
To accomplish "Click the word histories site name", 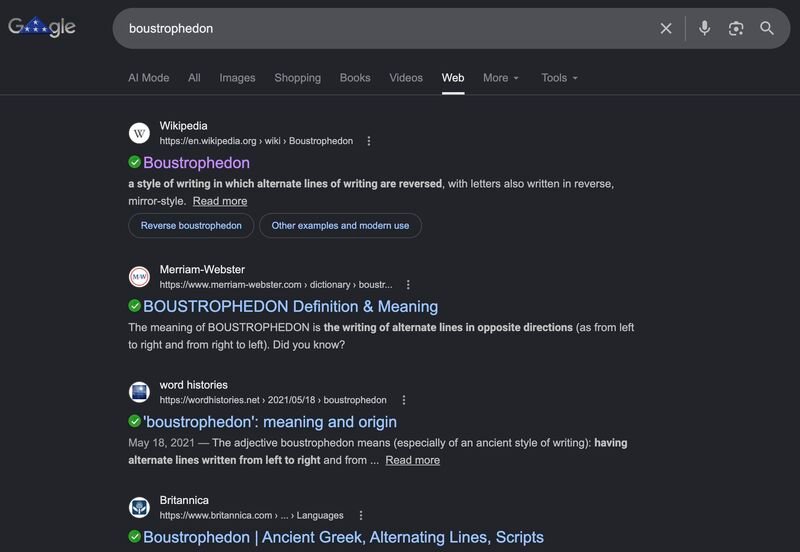I will 193,385.
